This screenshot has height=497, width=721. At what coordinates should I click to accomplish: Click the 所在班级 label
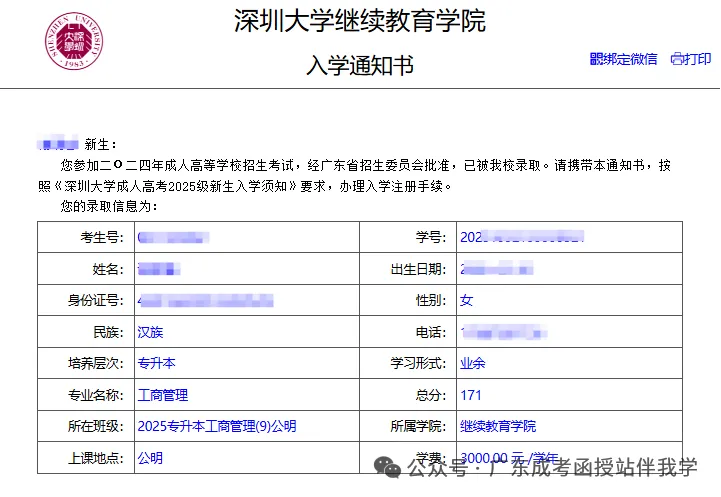(96, 426)
